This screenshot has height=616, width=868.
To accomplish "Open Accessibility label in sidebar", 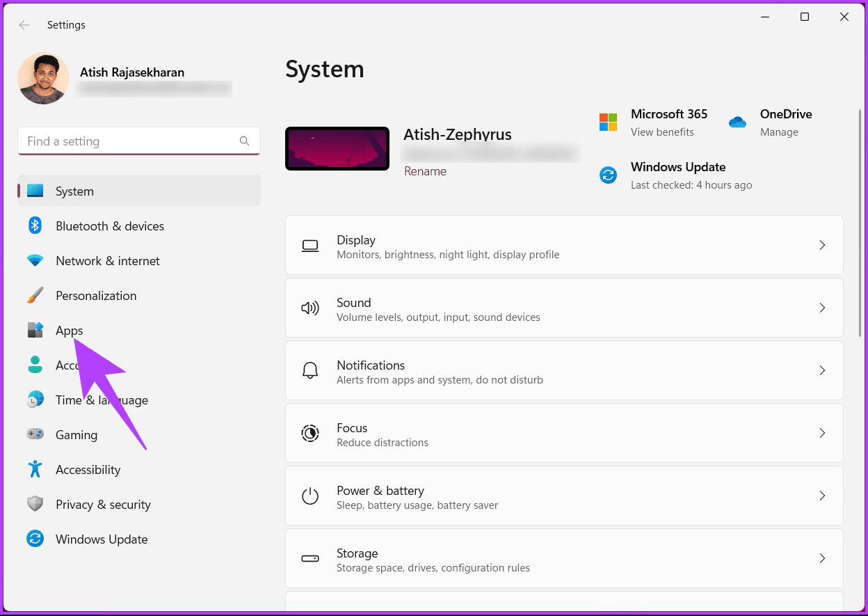I will click(x=88, y=470).
